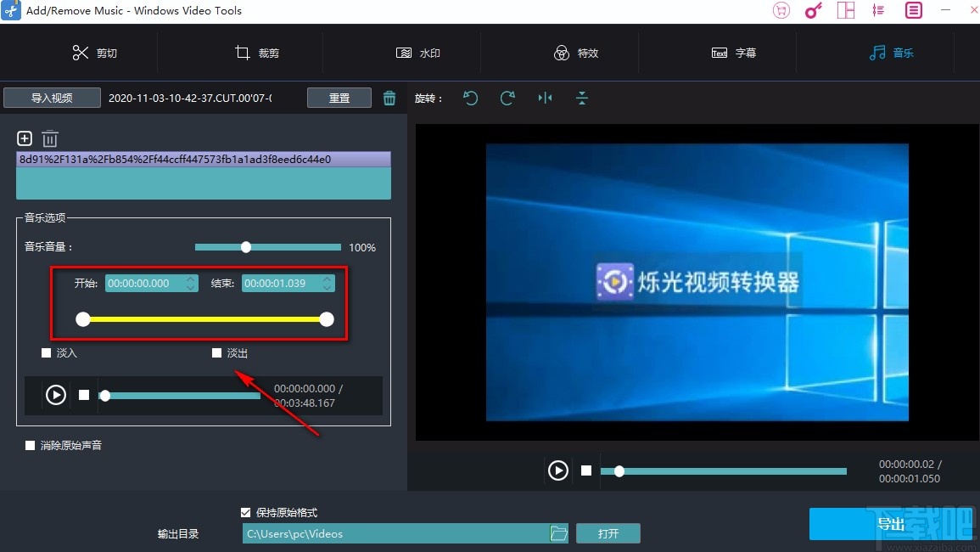Click the 导出 export button
Screen dimensions: 980x552
[x=891, y=524]
